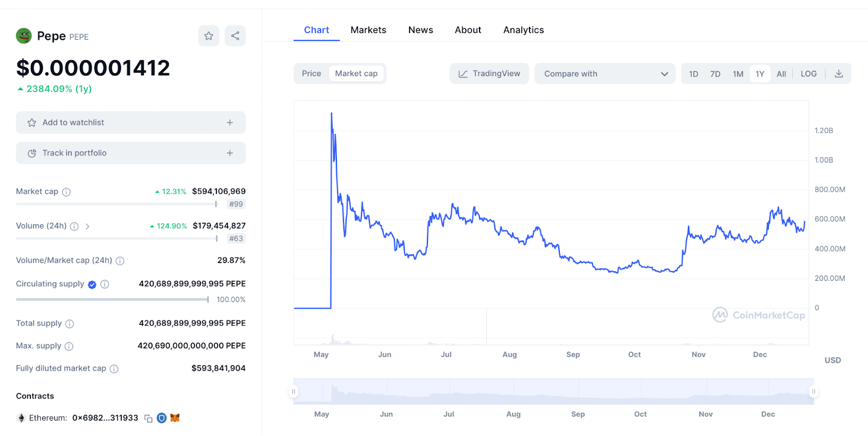Click the 29.87% volume/market cap value
868x436 pixels.
click(x=231, y=260)
